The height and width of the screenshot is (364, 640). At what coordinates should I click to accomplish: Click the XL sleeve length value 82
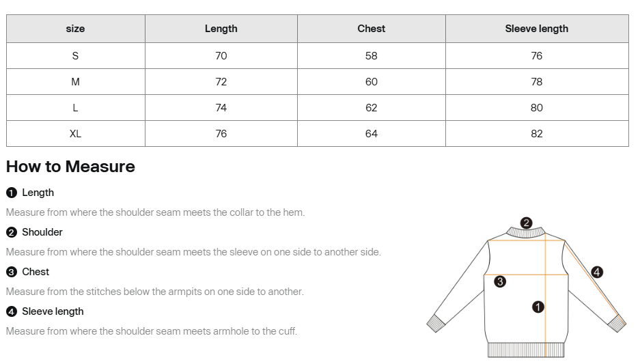[537, 134]
